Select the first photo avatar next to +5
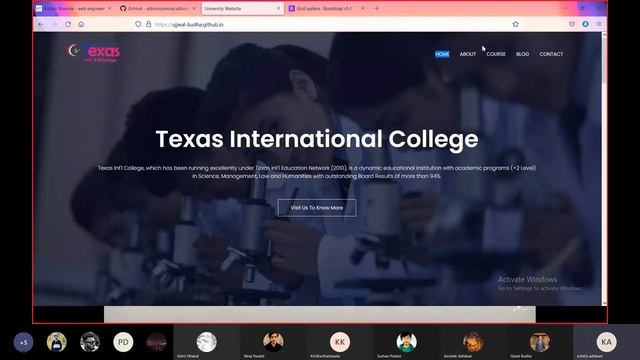Viewport: 640px width, 360px height. click(x=57, y=342)
